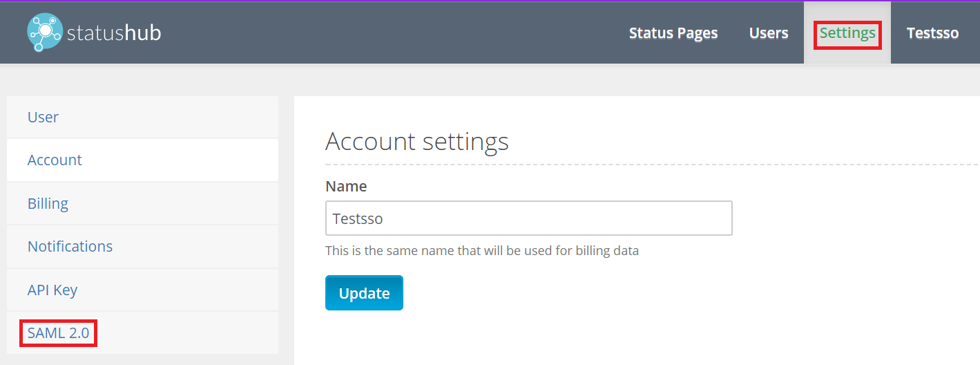This screenshot has height=365, width=980.
Task: Click the blank white panel below Update
Action: point(622,339)
